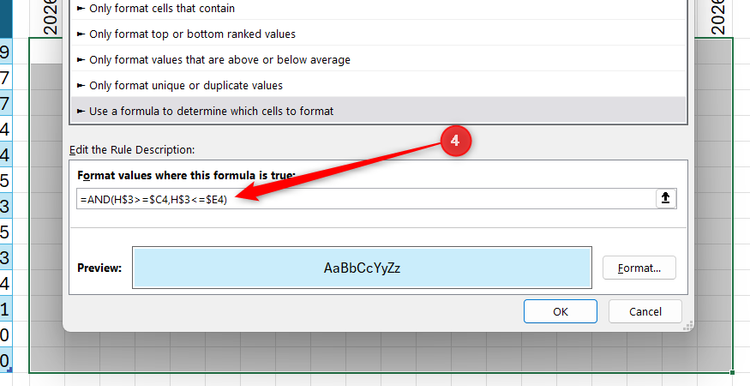Click the dialog resize grip in the corner
The height and width of the screenshot is (386, 750).
coord(688,326)
